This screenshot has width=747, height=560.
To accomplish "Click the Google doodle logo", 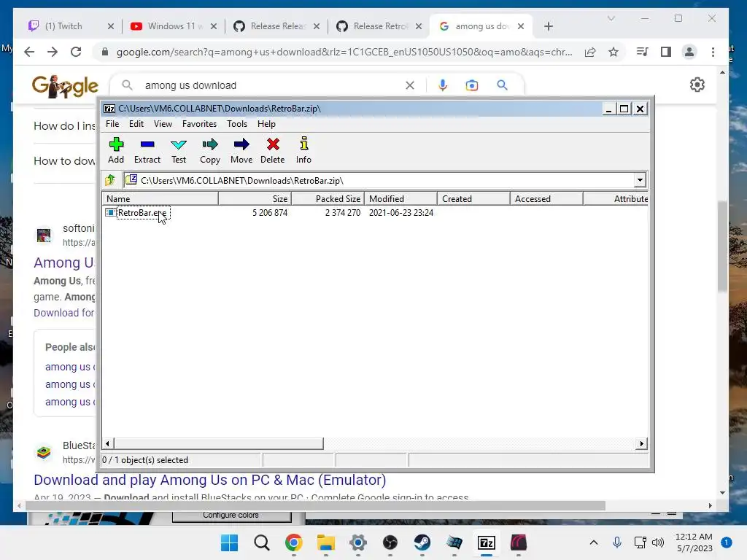I will coord(65,86).
